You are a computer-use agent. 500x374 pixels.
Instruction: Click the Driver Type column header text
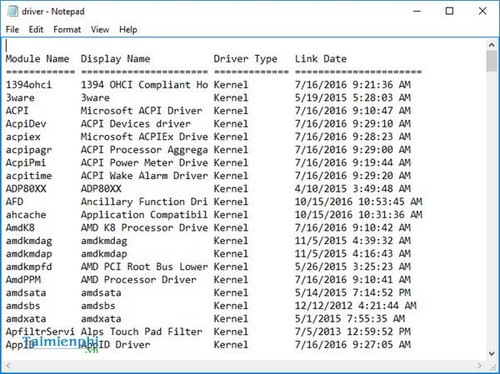point(245,59)
